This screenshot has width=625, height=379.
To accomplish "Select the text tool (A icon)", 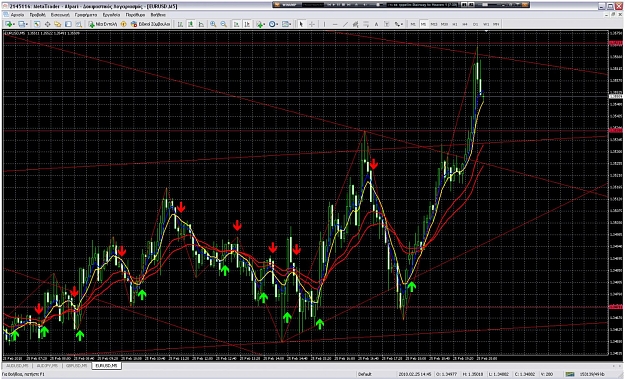I will (x=376, y=24).
